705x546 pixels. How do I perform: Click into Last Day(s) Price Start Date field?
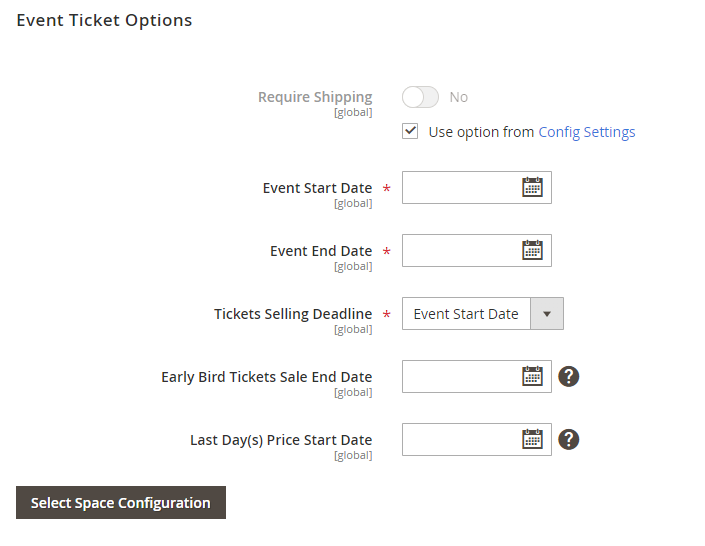point(460,439)
